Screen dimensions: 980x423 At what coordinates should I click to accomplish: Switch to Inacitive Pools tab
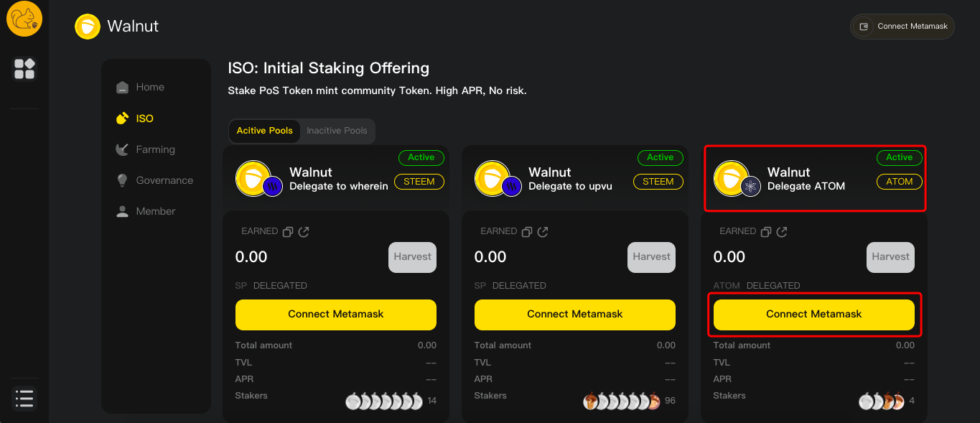point(337,131)
